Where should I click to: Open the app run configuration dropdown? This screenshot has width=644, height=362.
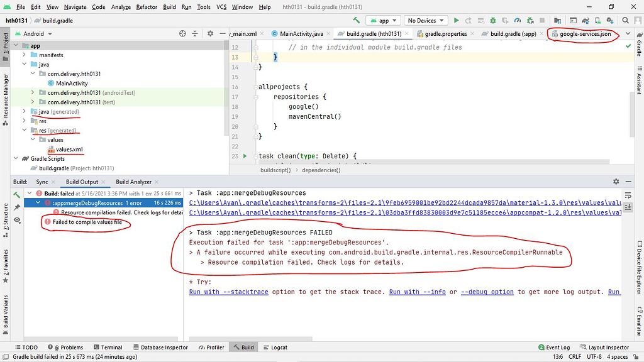[x=383, y=20]
